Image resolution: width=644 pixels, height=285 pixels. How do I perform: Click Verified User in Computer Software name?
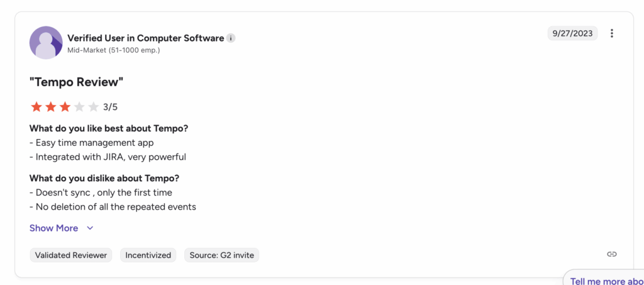pos(145,38)
